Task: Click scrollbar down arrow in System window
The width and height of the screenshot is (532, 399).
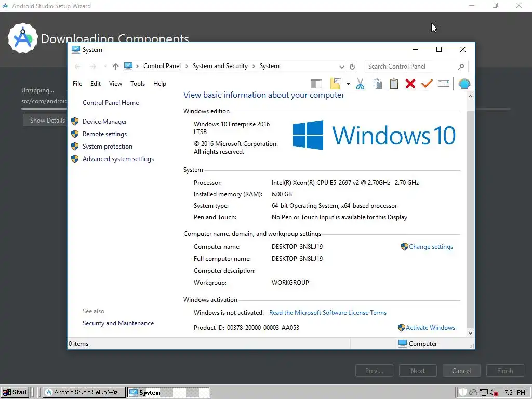Action: click(470, 333)
